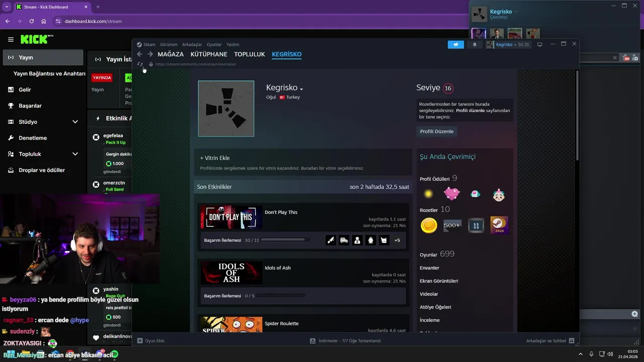Open Envanter link
The image size is (644, 362).
(x=429, y=268)
